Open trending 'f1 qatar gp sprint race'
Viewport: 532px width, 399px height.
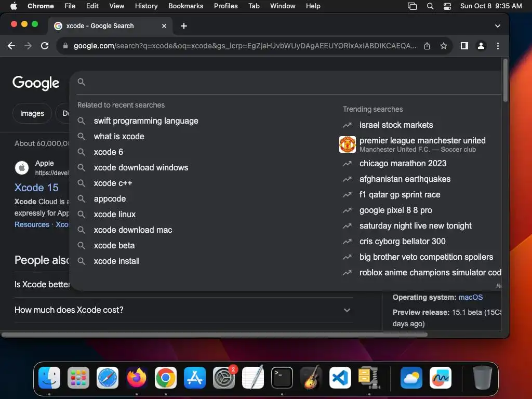(400, 195)
